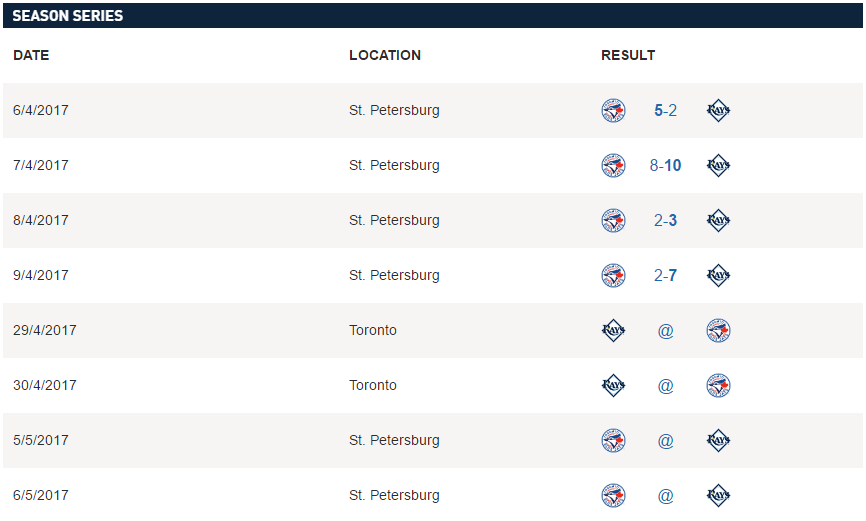Click Rays logo in 7/4/2017 row
This screenshot has height=521, width=866.
point(718,166)
